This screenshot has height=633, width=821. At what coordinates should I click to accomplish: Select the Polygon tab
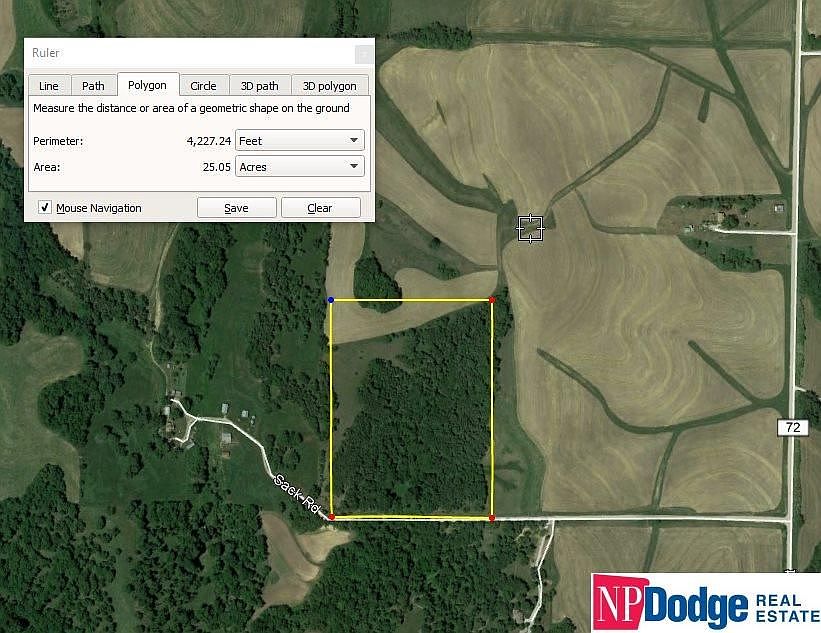tap(148, 85)
